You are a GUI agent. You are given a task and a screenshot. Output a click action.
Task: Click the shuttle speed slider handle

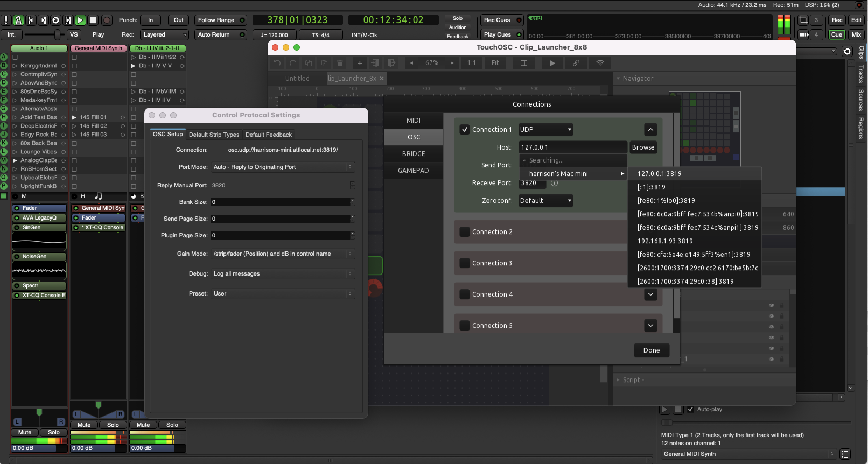(x=57, y=34)
